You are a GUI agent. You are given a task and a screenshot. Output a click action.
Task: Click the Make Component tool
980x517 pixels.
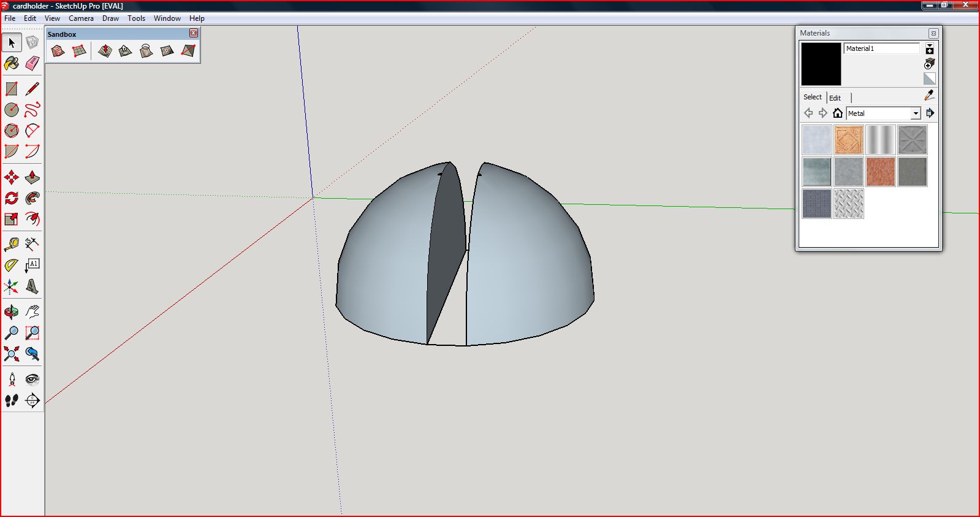tap(32, 42)
